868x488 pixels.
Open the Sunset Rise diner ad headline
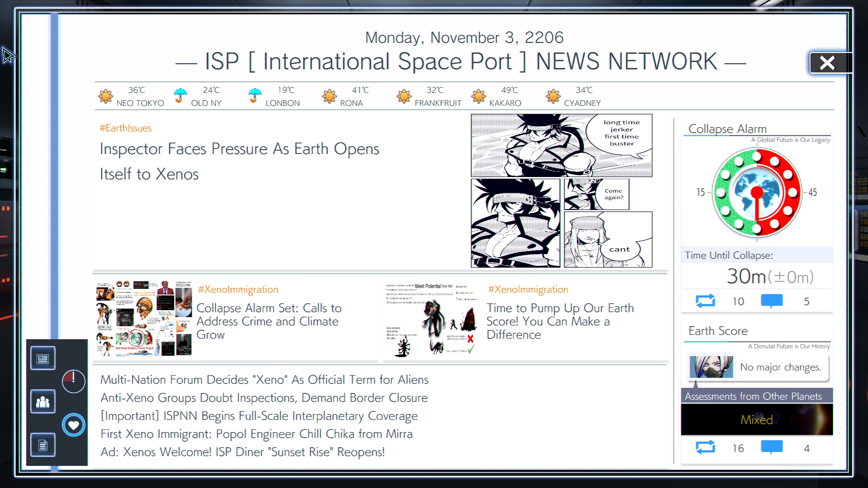click(243, 452)
